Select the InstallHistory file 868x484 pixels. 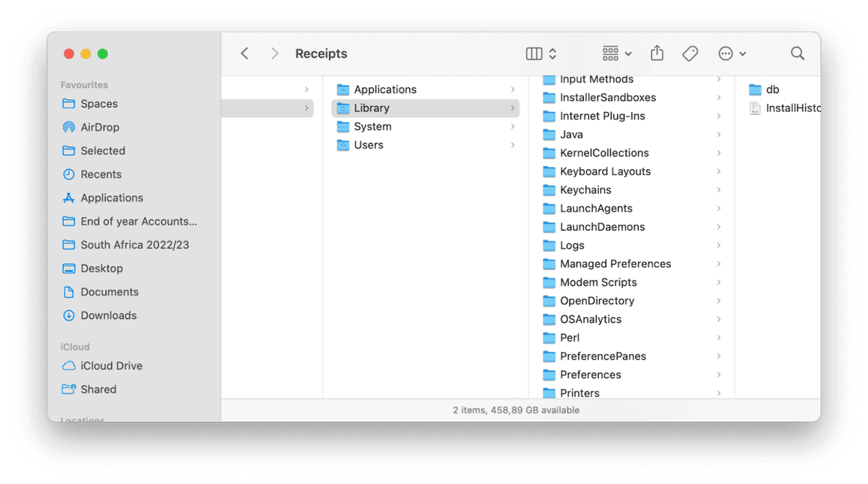(790, 108)
